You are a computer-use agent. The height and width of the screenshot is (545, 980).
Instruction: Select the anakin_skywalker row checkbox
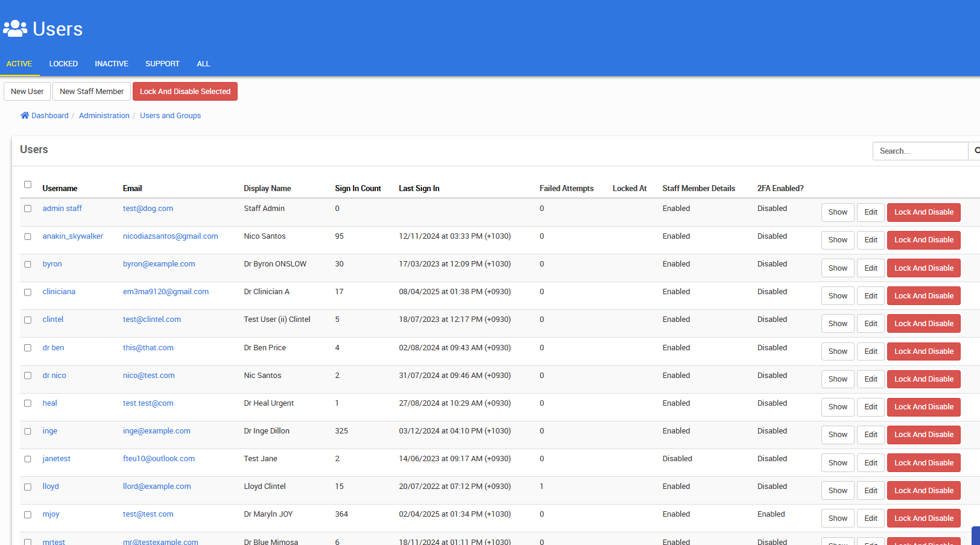(x=28, y=236)
